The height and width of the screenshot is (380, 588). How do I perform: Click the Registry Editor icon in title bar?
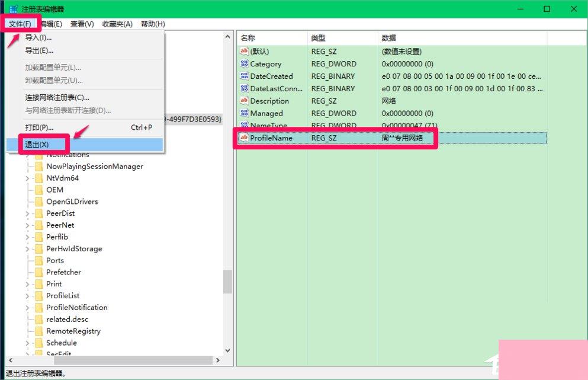(12, 8)
